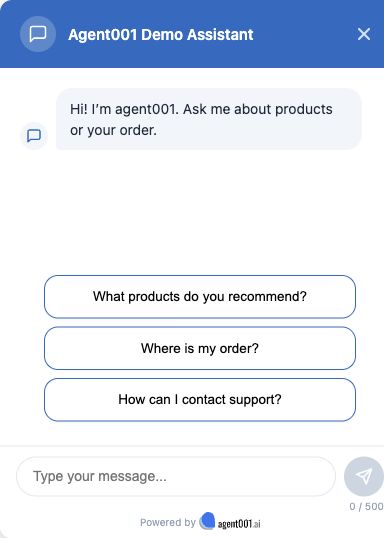Screen dimensions: 384x538
Task: Click the greeting message bubble
Action: [209, 119]
